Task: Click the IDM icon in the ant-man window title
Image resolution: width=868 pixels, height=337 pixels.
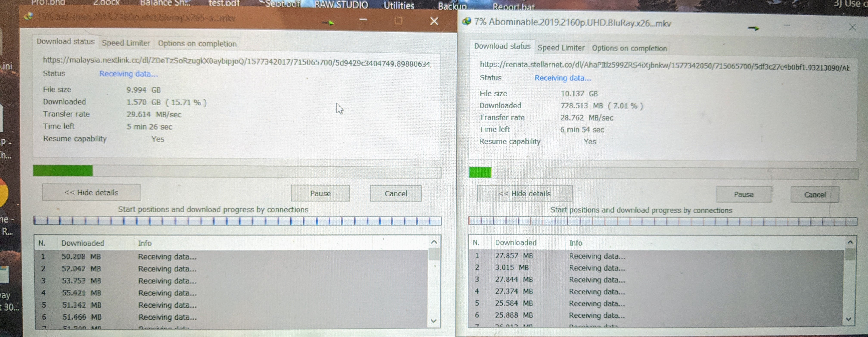Action: [x=29, y=17]
